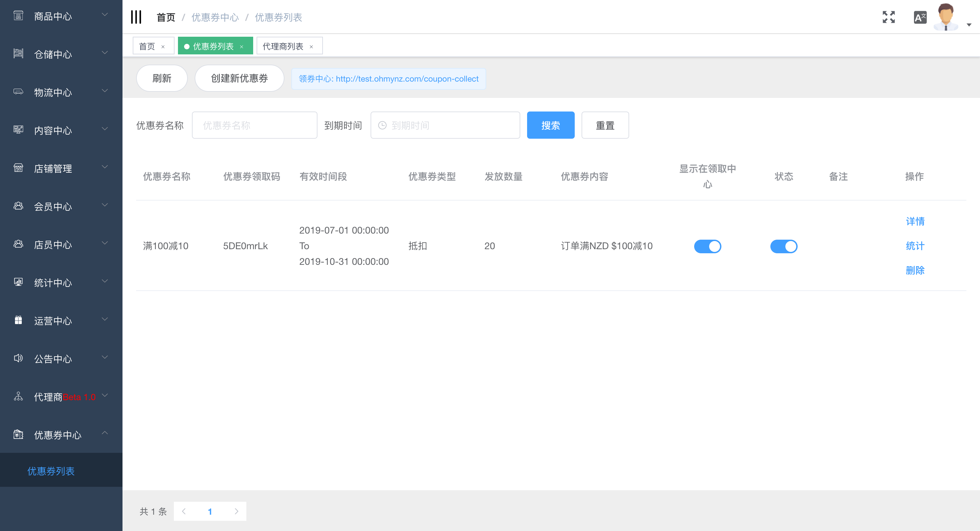Click the fullscreen toggle icon
This screenshot has height=531, width=980.
[x=888, y=17]
